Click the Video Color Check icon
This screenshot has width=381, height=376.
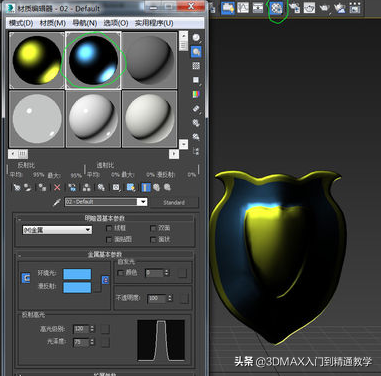196,94
